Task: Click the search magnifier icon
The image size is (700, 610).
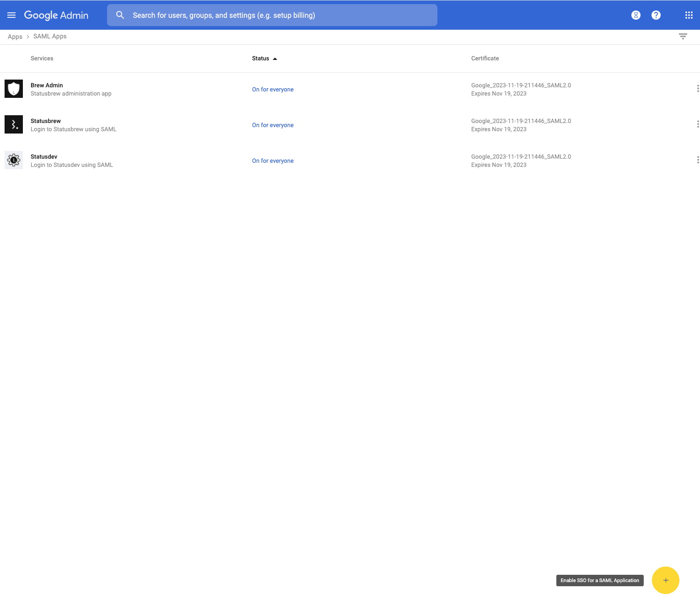Action: (120, 15)
